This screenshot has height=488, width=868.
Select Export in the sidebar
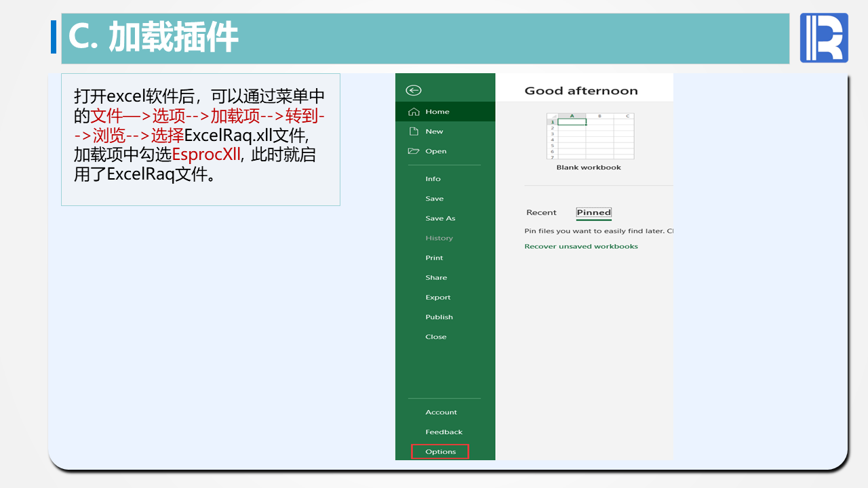437,298
